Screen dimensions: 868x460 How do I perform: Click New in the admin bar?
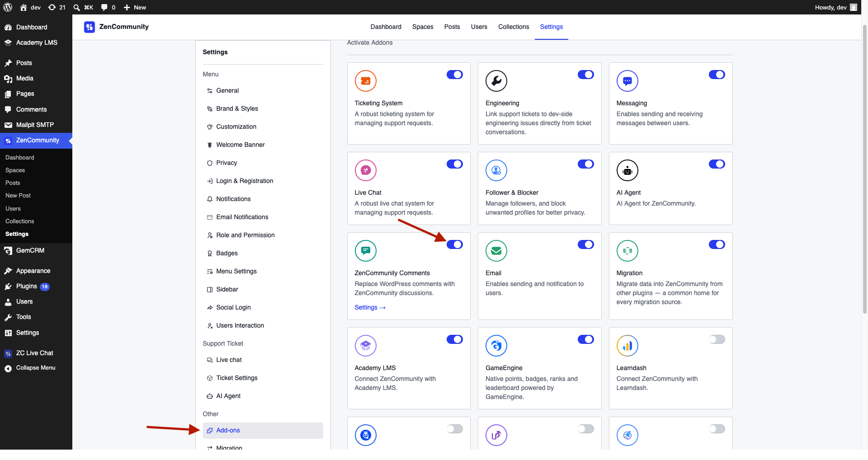(135, 7)
